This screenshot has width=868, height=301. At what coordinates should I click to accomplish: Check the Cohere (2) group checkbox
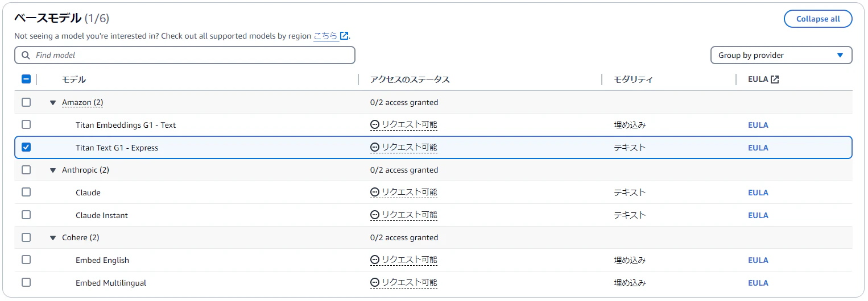26,237
